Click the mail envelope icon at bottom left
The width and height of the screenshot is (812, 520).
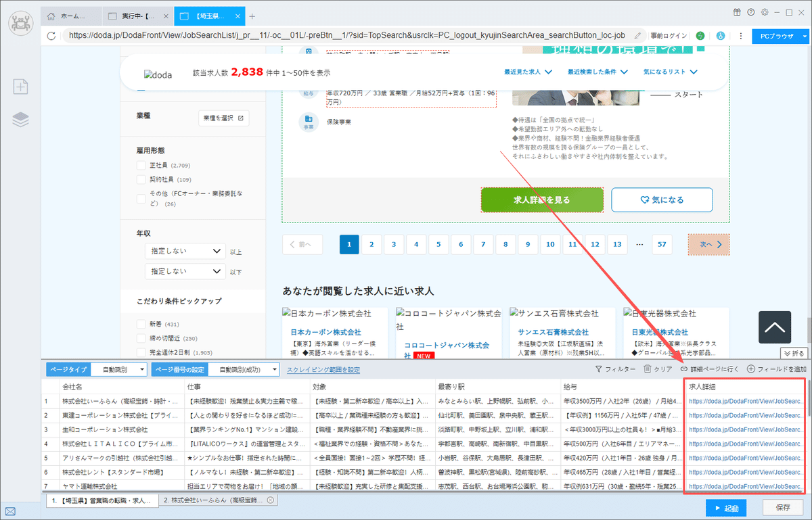coord(9,511)
